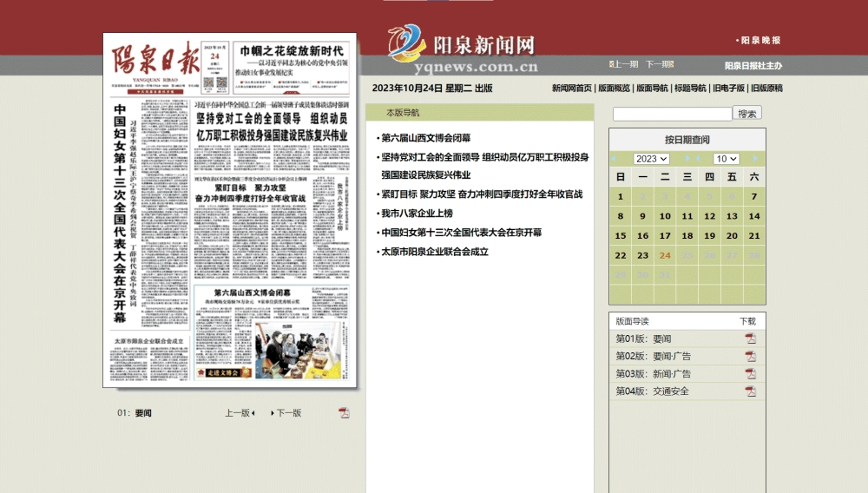
Task: Open 第02版: 要闻·广告 page
Action: pos(654,357)
